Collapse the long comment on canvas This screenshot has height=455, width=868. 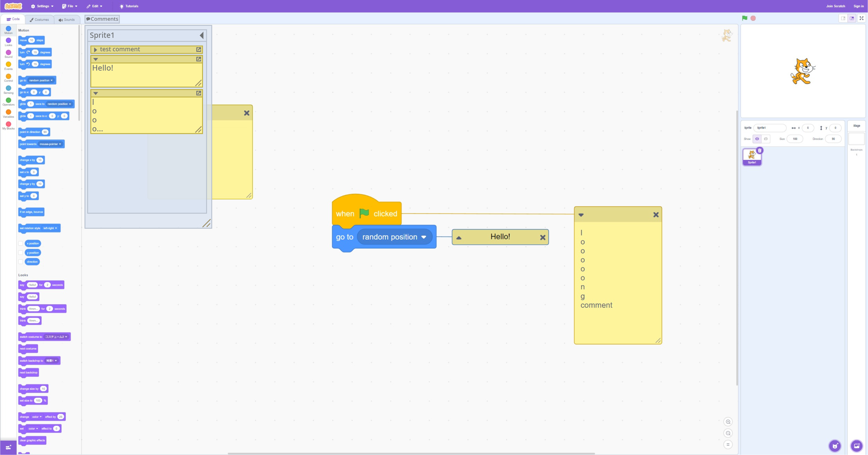pyautogui.click(x=581, y=215)
